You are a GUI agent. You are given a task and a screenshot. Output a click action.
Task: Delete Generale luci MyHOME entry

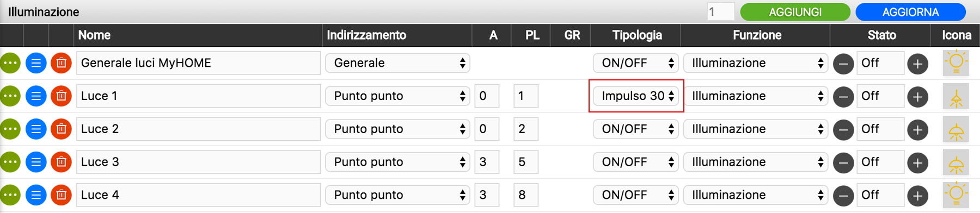point(61,63)
